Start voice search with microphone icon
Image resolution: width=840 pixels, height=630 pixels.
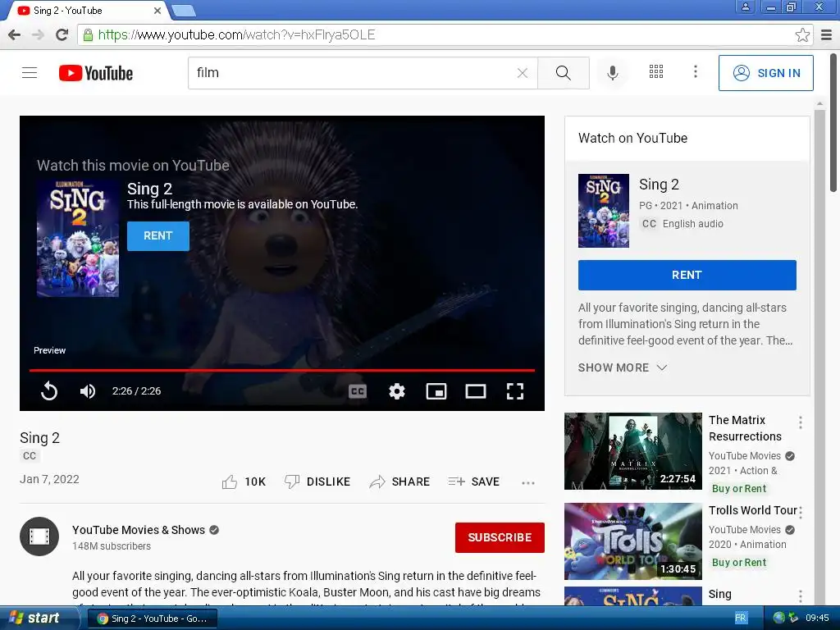coord(612,73)
